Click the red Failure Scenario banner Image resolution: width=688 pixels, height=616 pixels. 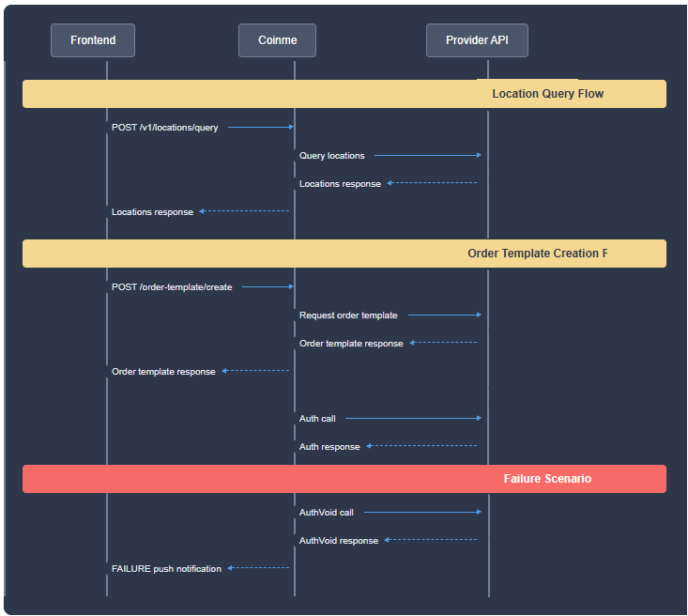(344, 479)
